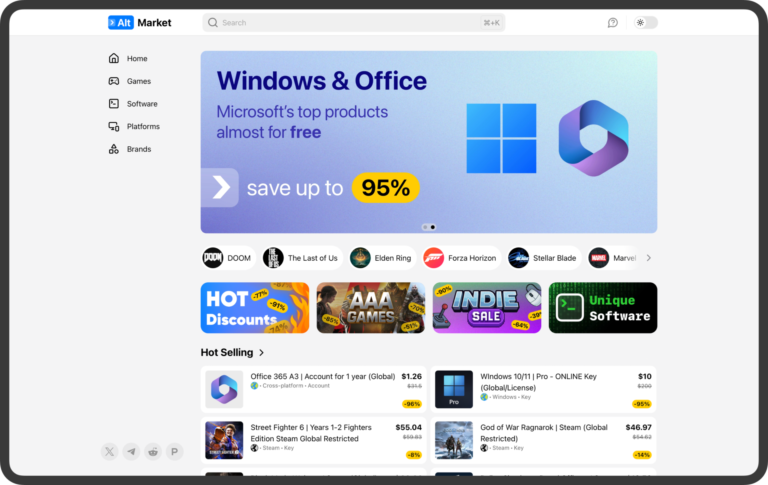Open the chat support icon

(x=612, y=23)
